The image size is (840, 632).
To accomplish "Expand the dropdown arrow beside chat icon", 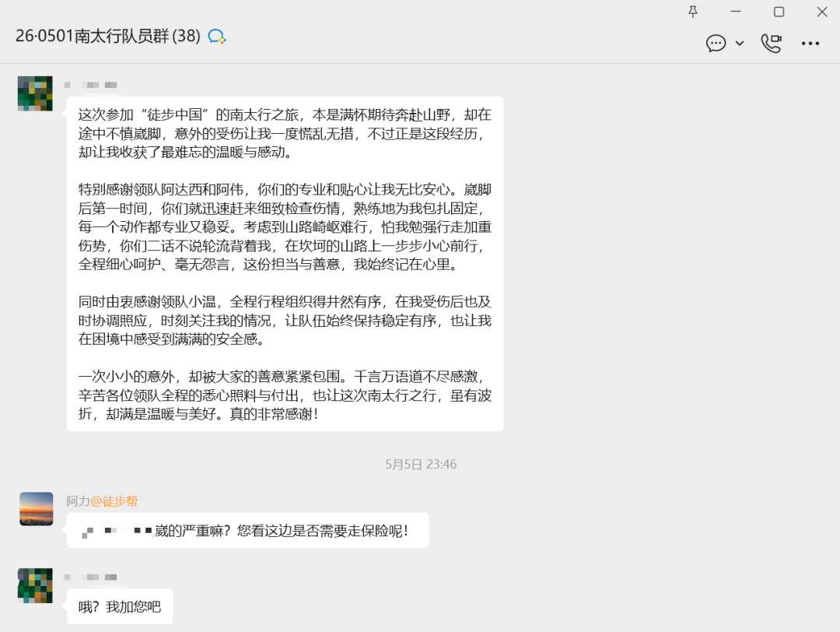I will pos(740,44).
